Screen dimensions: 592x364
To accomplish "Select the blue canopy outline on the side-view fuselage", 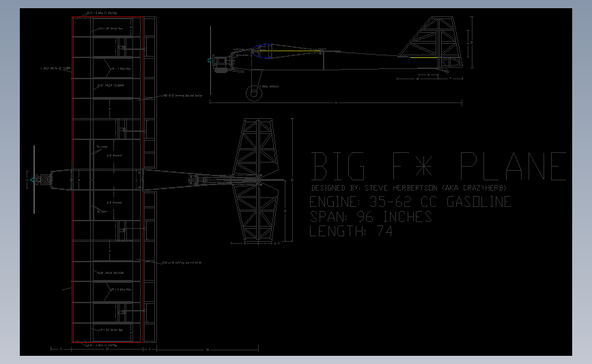I will pos(262,51).
